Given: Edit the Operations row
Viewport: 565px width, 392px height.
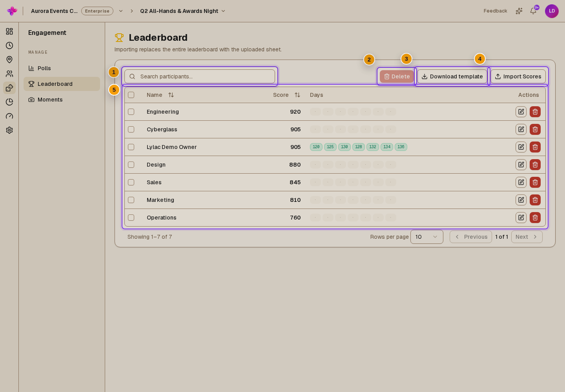Looking at the screenshot, I should 521,218.
